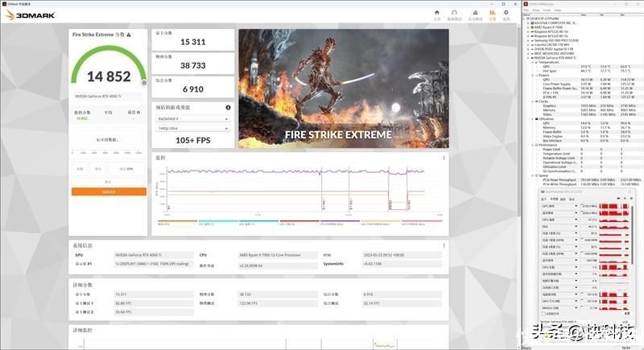644x350 pixels.
Task: Click the 3DMark results page vertical scrollbar
Action: (518, 123)
